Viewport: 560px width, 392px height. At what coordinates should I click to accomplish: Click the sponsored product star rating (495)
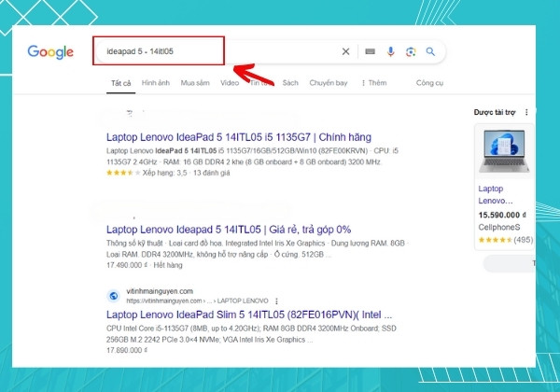tap(505, 240)
